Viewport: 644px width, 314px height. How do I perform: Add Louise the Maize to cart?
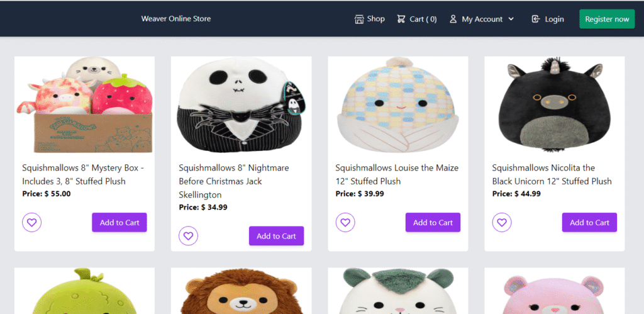pyautogui.click(x=433, y=222)
